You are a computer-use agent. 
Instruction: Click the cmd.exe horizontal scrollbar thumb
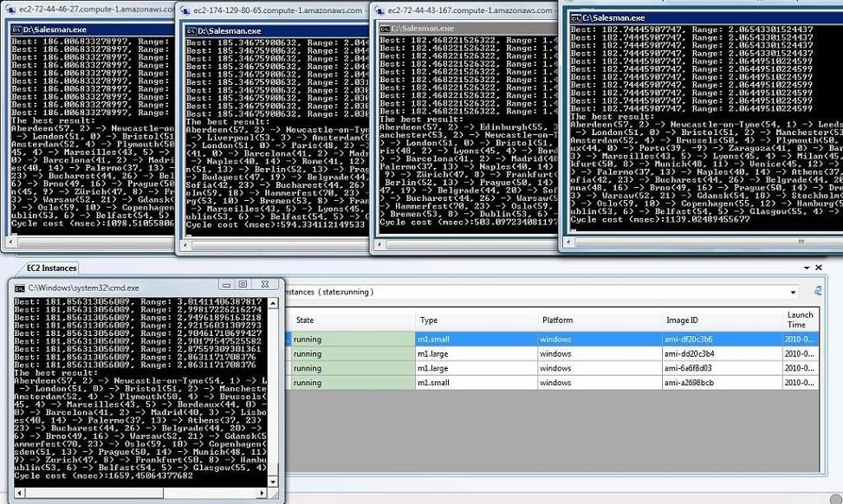tap(94, 493)
